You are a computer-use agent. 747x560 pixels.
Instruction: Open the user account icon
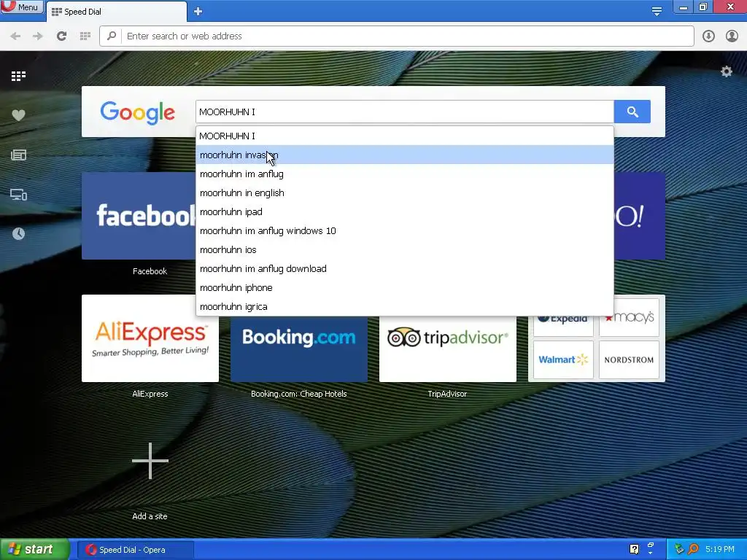(732, 36)
